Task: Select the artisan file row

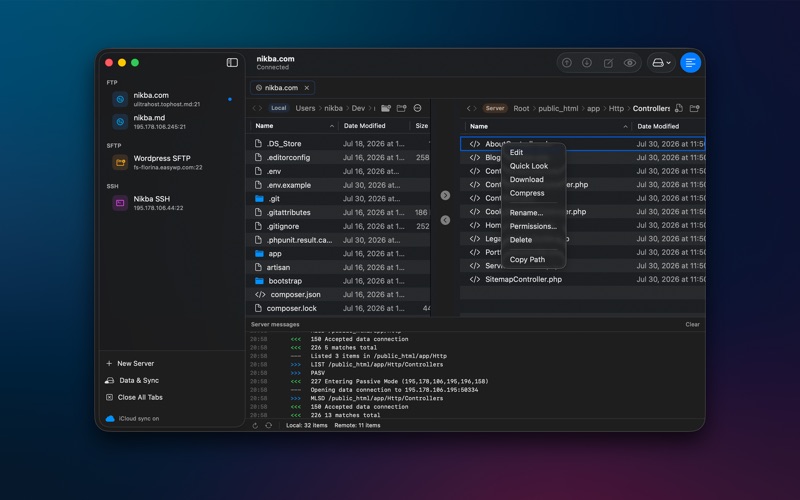Action: click(340, 267)
